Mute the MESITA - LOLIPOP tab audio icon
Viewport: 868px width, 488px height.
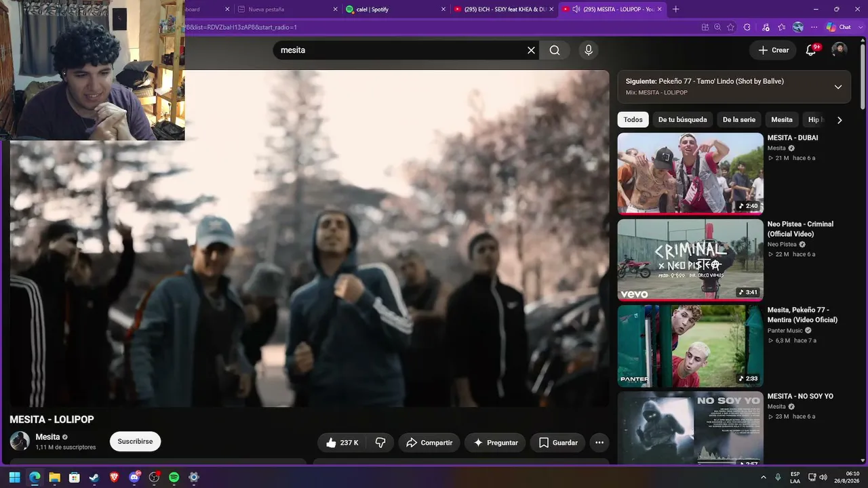coord(576,9)
